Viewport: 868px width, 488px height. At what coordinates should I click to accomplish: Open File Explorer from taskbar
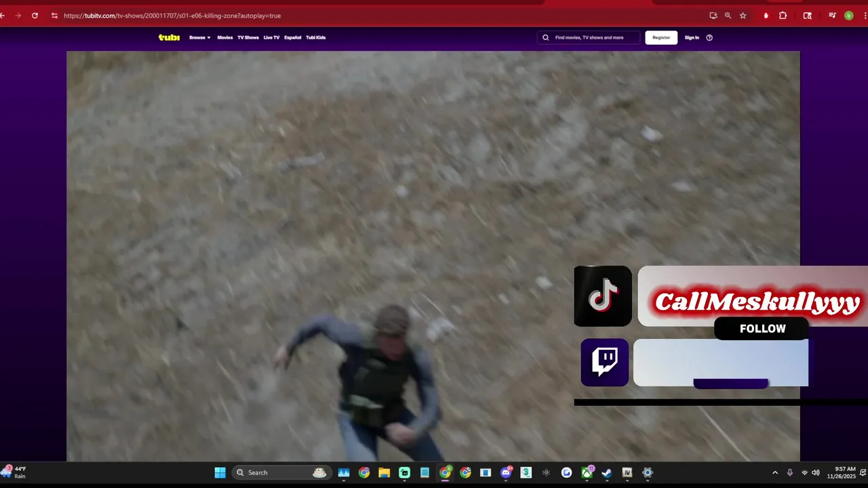[x=384, y=472]
